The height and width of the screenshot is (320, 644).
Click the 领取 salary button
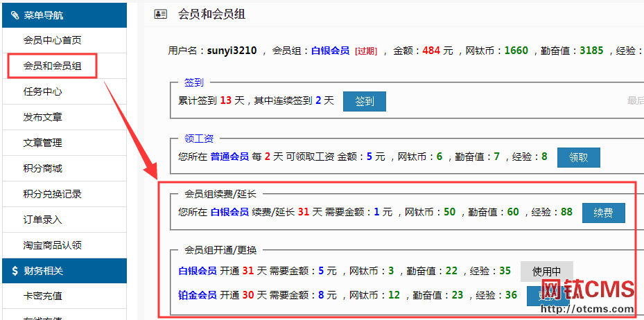click(578, 157)
